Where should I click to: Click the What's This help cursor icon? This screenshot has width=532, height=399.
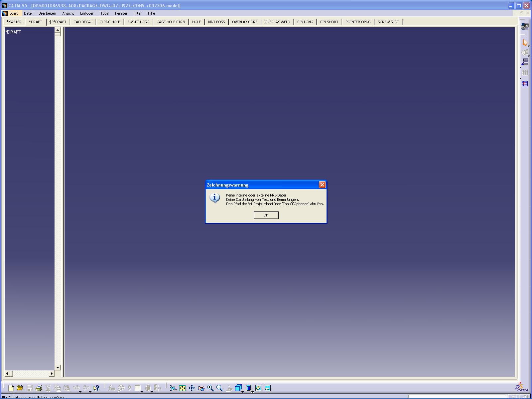(96, 388)
